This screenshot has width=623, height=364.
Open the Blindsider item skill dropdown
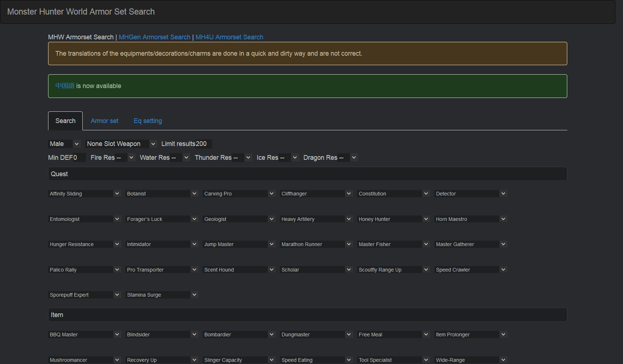tap(162, 335)
